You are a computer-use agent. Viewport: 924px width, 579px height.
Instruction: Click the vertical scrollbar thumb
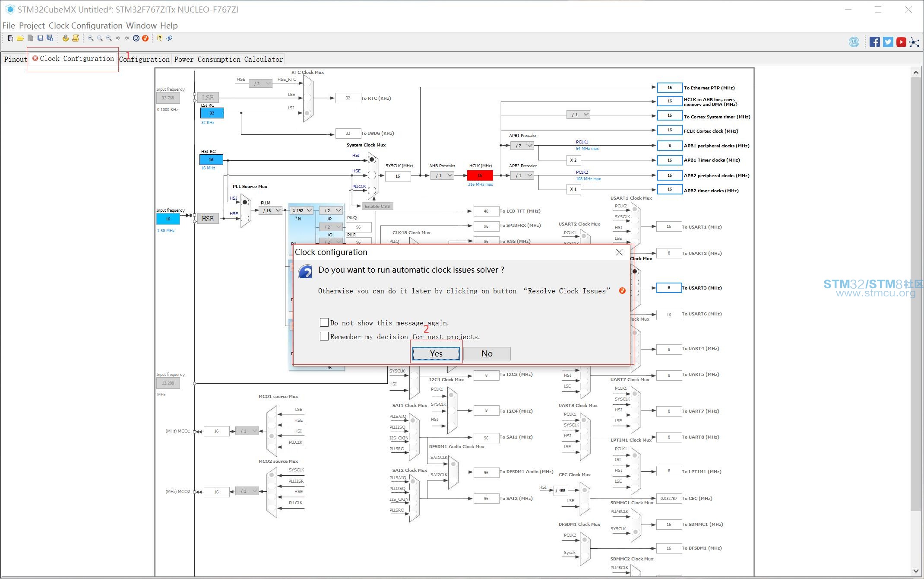pyautogui.click(x=916, y=295)
